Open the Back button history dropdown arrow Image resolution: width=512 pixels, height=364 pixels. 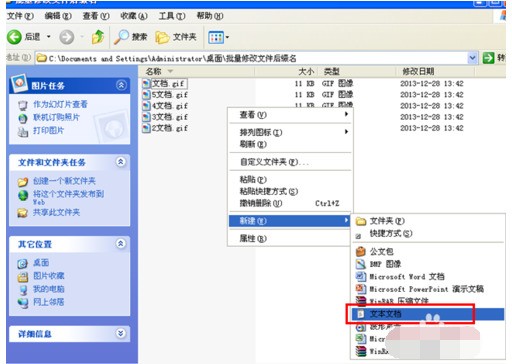click(49, 37)
